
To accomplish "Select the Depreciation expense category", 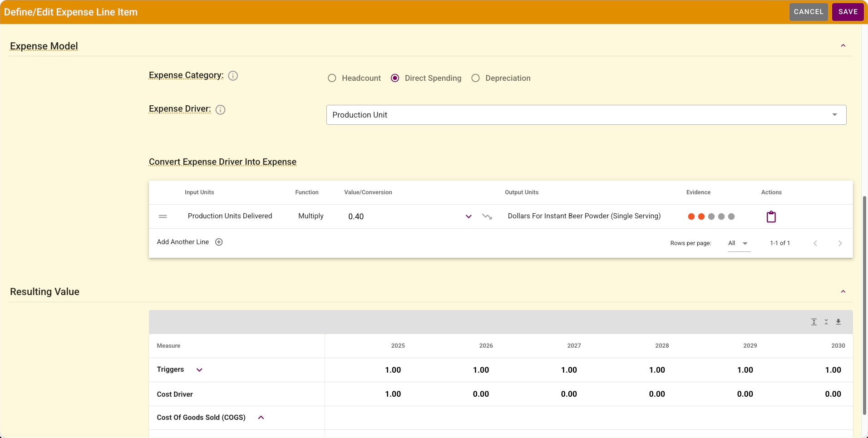I will 475,78.
